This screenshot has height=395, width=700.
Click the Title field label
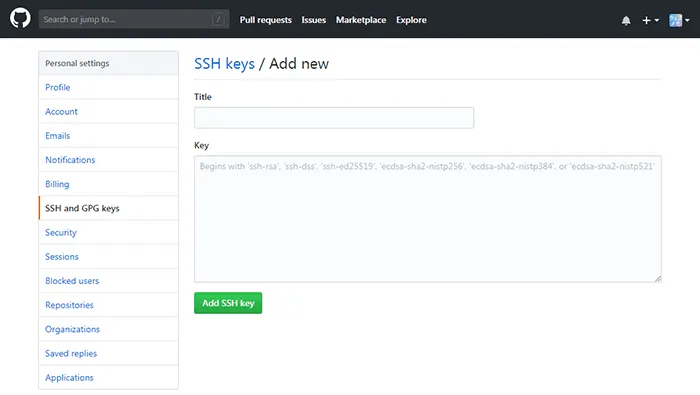click(x=203, y=97)
